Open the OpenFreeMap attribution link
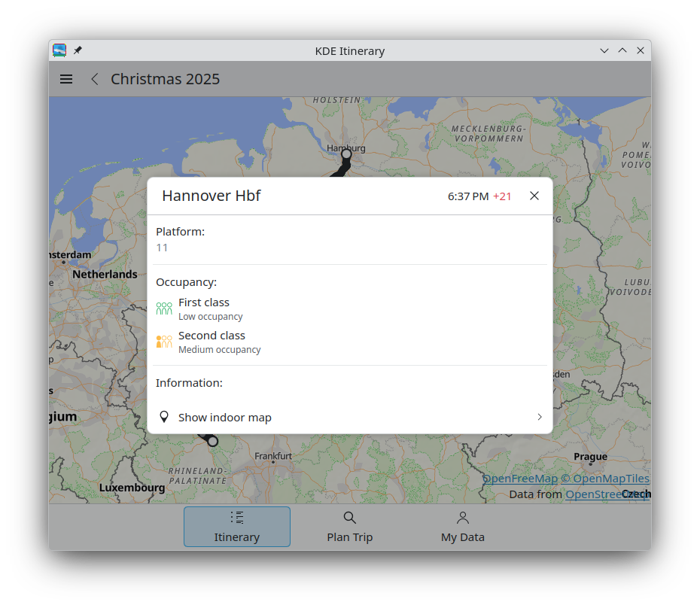This screenshot has width=700, height=608. pyautogui.click(x=519, y=479)
